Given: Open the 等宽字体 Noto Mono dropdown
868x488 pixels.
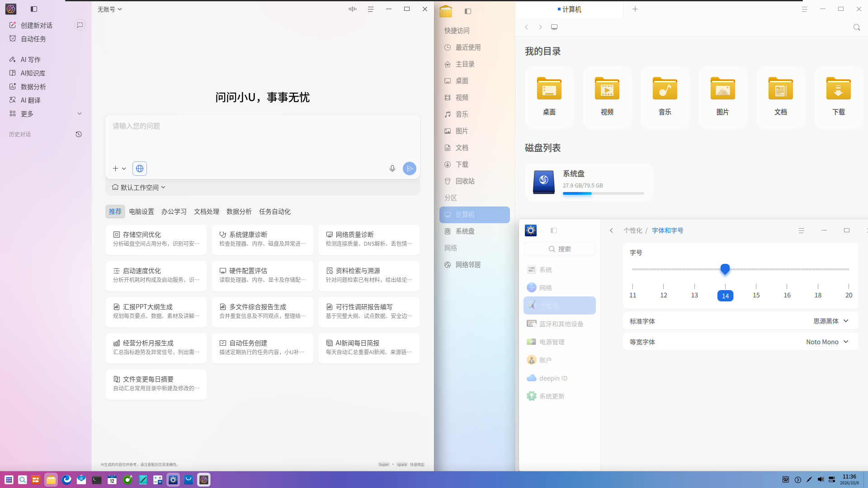Looking at the screenshot, I should (827, 342).
